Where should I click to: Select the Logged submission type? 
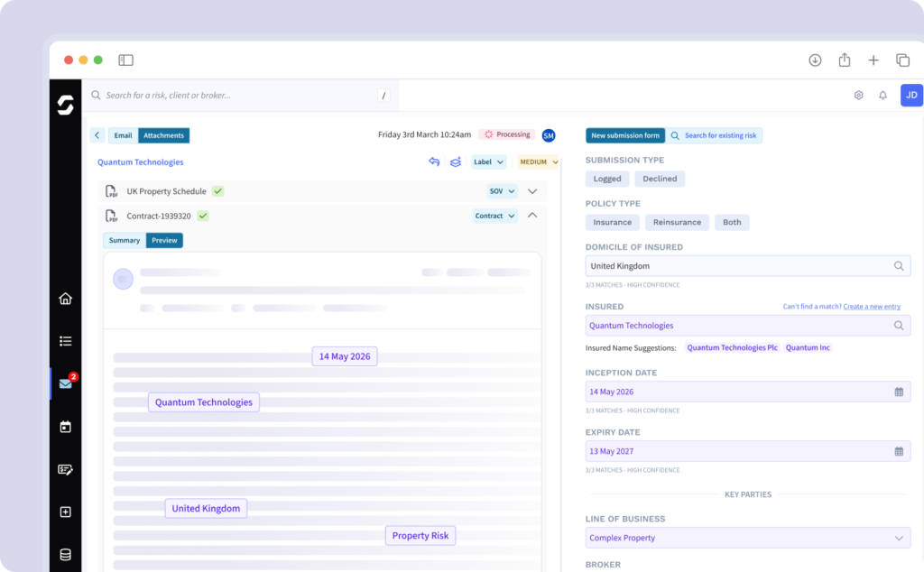coord(606,179)
